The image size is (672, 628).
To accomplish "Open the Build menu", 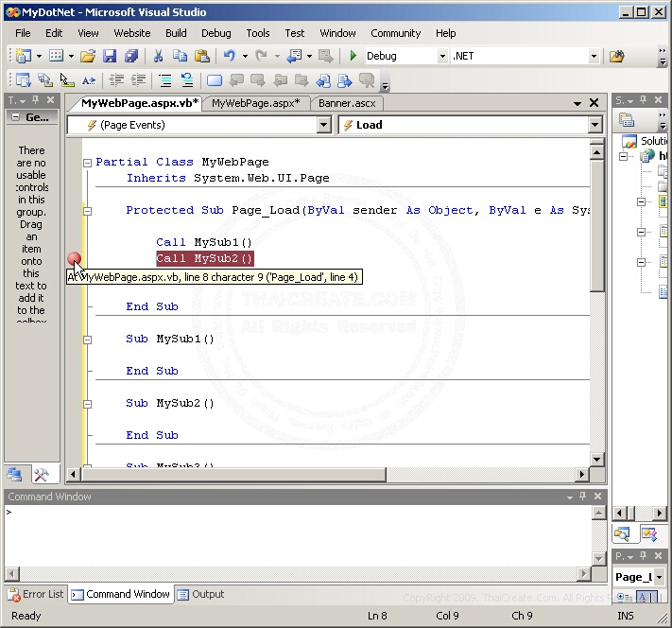I will (x=176, y=33).
